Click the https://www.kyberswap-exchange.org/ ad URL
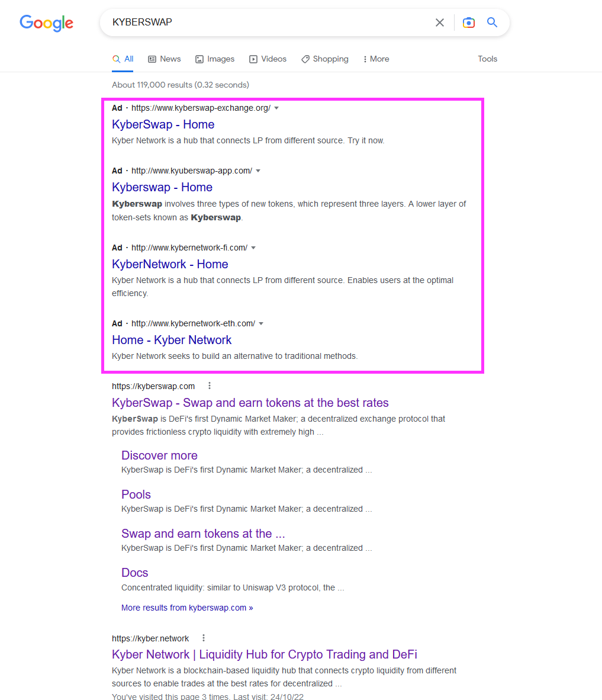This screenshot has width=602, height=700. pos(201,108)
